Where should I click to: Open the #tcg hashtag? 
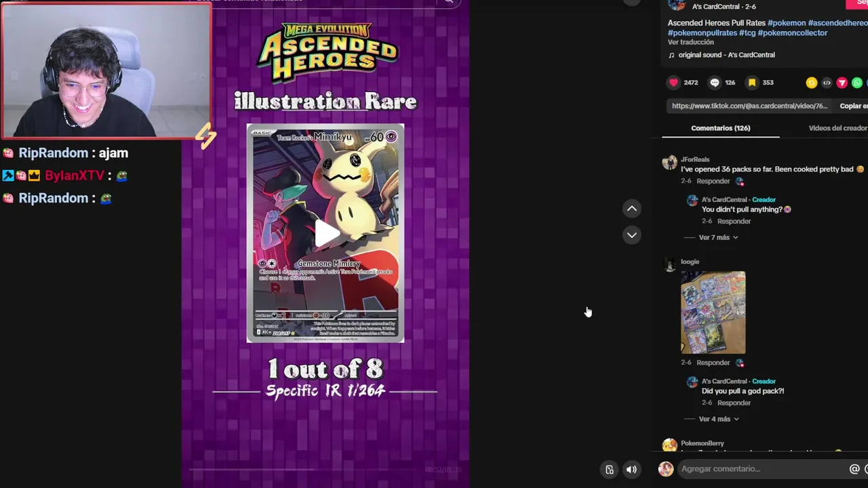coord(747,33)
